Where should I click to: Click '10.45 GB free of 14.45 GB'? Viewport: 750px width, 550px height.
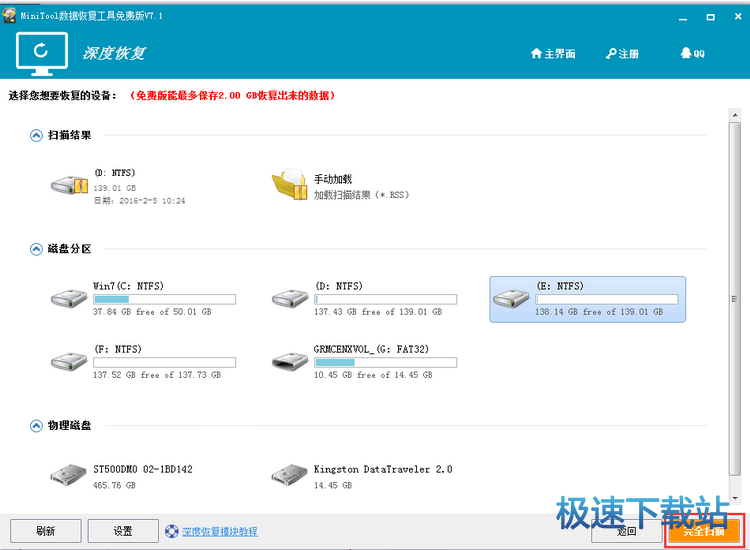pos(373,375)
